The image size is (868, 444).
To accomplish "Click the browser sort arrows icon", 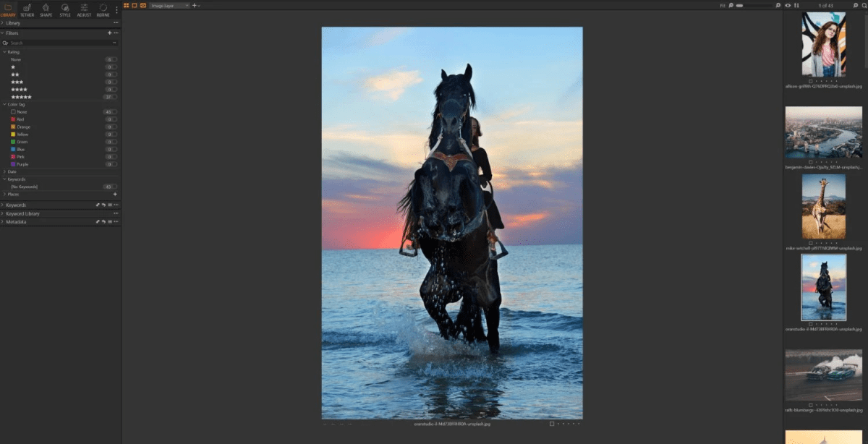I will tap(796, 5).
